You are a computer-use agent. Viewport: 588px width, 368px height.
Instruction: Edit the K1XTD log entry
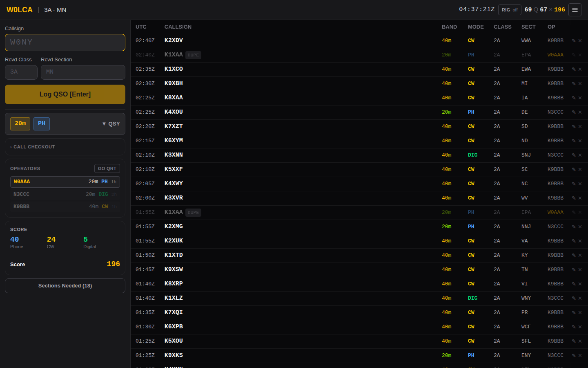pos(574,255)
